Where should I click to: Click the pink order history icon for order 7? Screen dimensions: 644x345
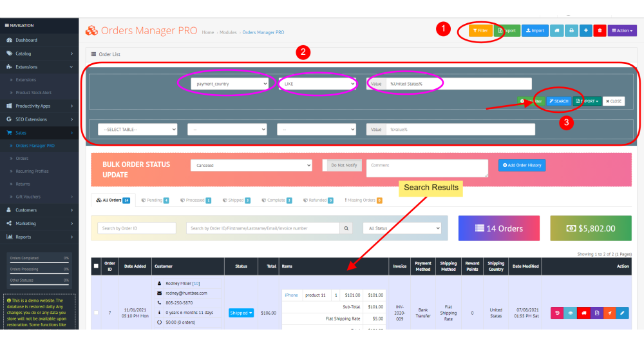point(557,313)
